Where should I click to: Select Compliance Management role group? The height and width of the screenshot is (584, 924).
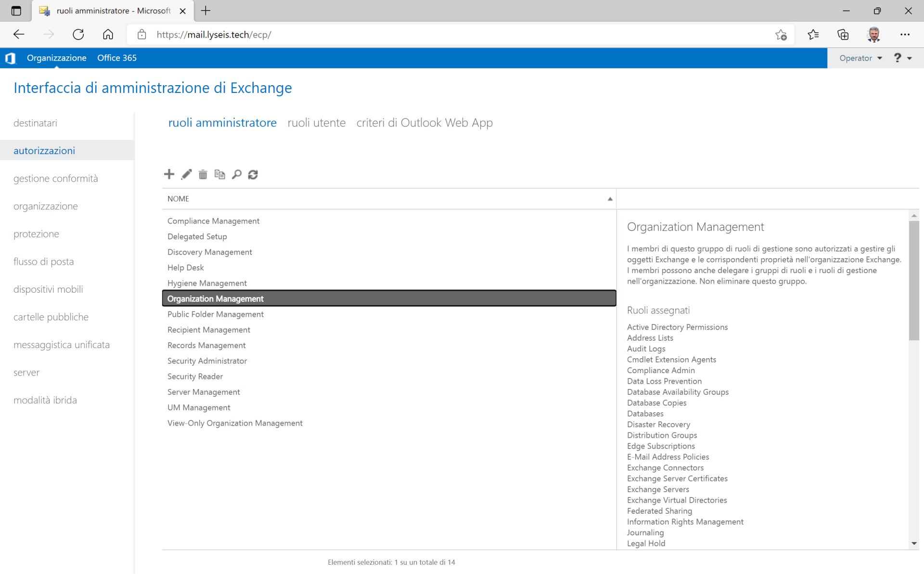[389, 221]
